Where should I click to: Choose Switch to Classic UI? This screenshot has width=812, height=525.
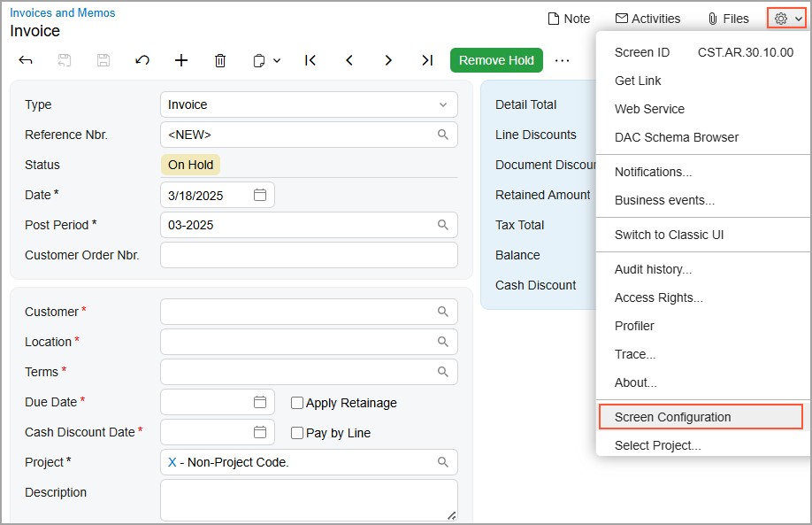point(669,235)
